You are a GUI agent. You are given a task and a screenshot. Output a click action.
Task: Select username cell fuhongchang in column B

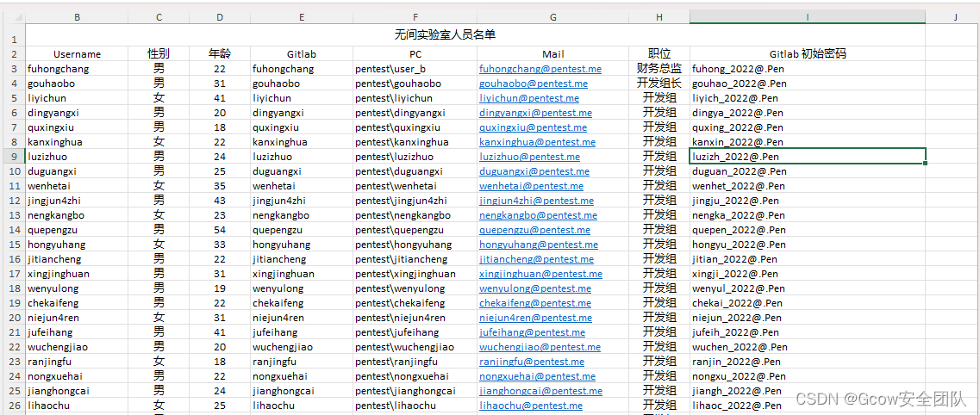[77, 69]
